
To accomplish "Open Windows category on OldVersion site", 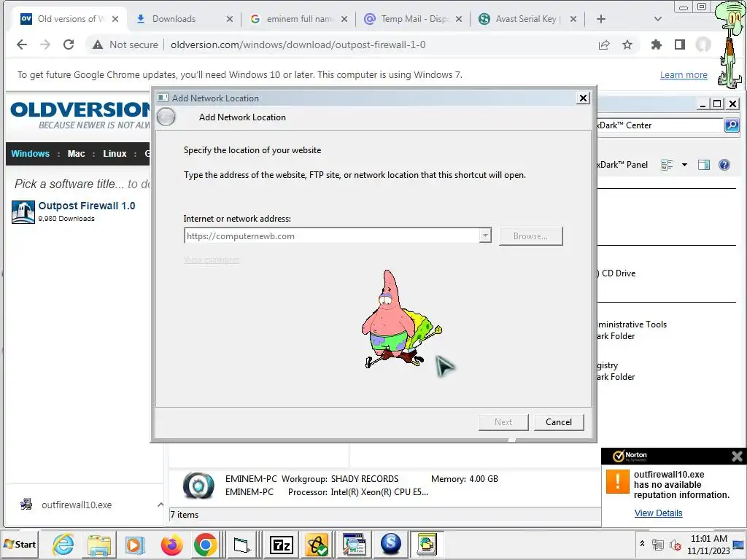I will point(30,154).
